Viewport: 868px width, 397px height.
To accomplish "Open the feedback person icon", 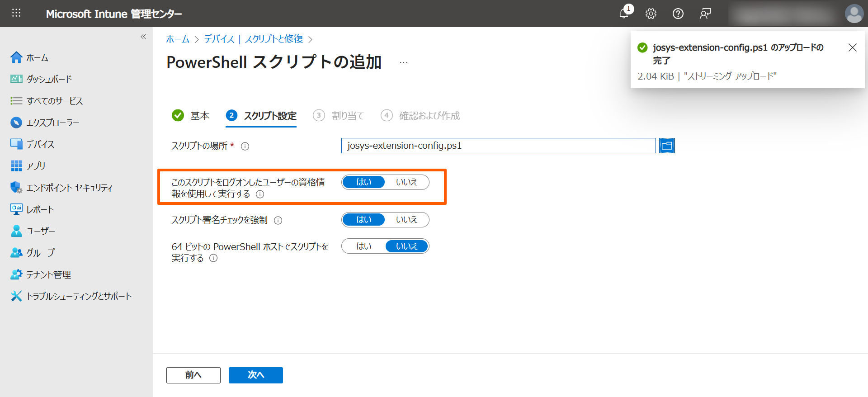I will tap(705, 14).
